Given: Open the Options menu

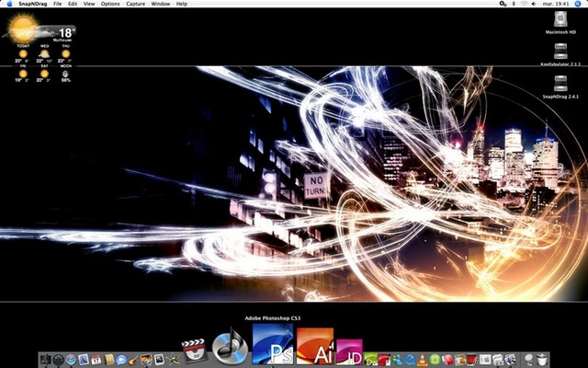Looking at the screenshot, I should pyautogui.click(x=110, y=4).
